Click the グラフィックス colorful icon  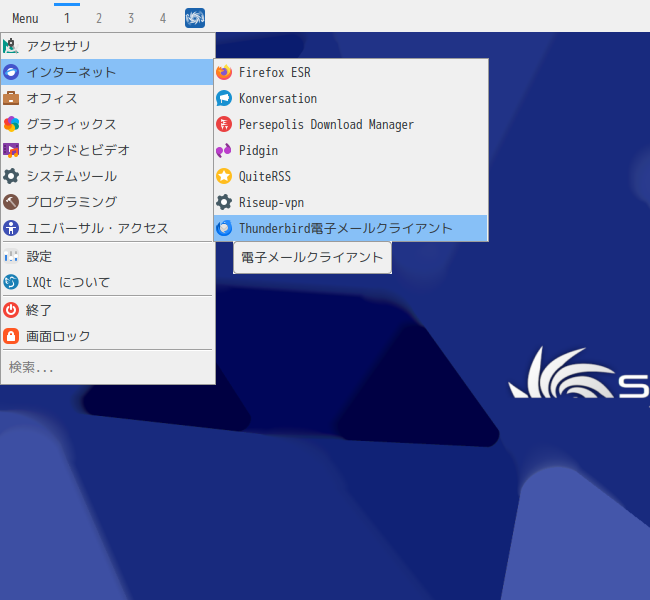tap(11, 124)
